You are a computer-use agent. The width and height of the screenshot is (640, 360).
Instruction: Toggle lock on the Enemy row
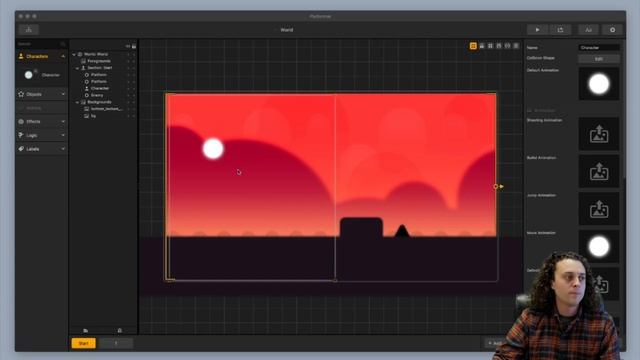tap(133, 95)
